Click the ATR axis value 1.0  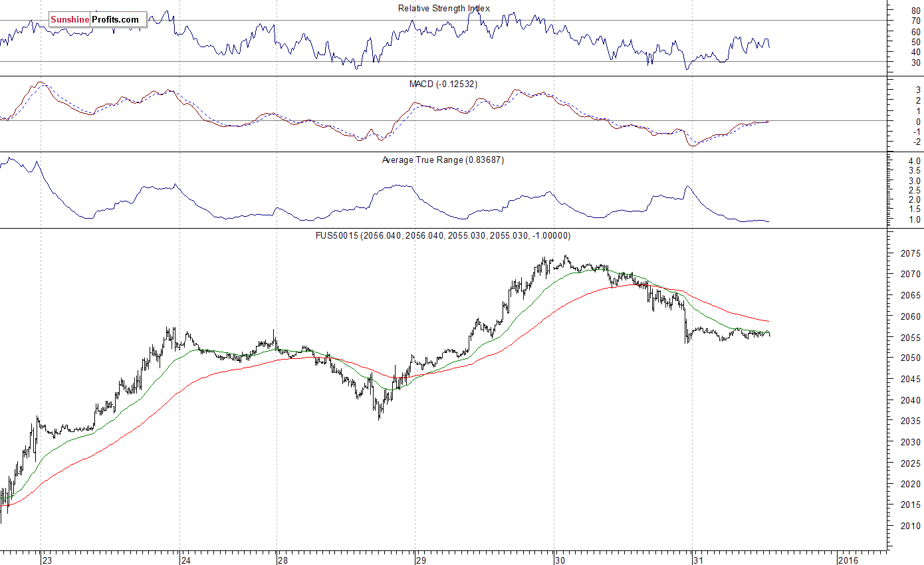916,220
